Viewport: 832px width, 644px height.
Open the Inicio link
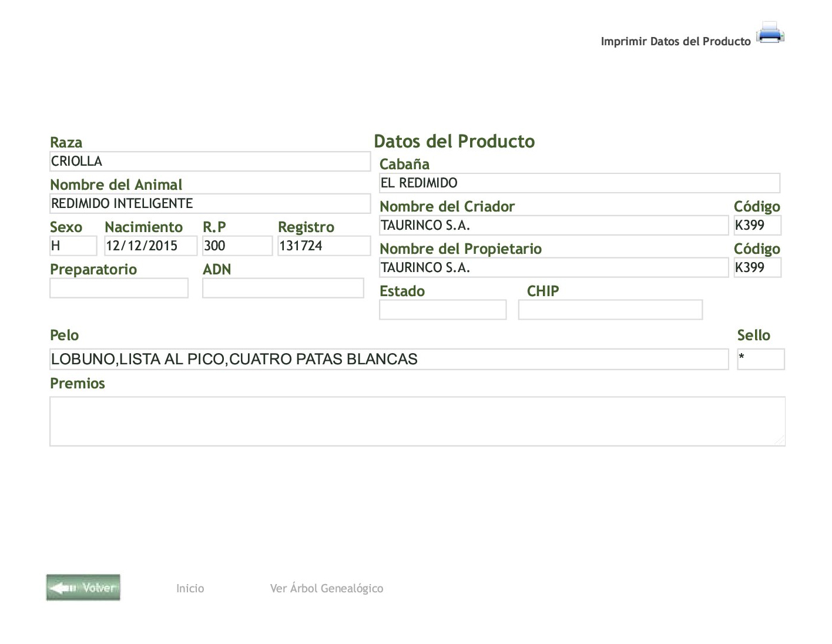[190, 588]
